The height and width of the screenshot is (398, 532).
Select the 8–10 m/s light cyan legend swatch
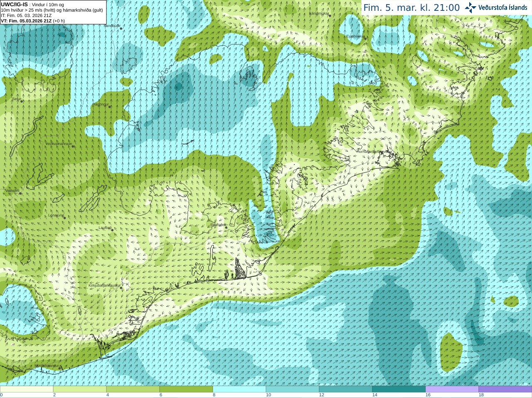coord(239,389)
